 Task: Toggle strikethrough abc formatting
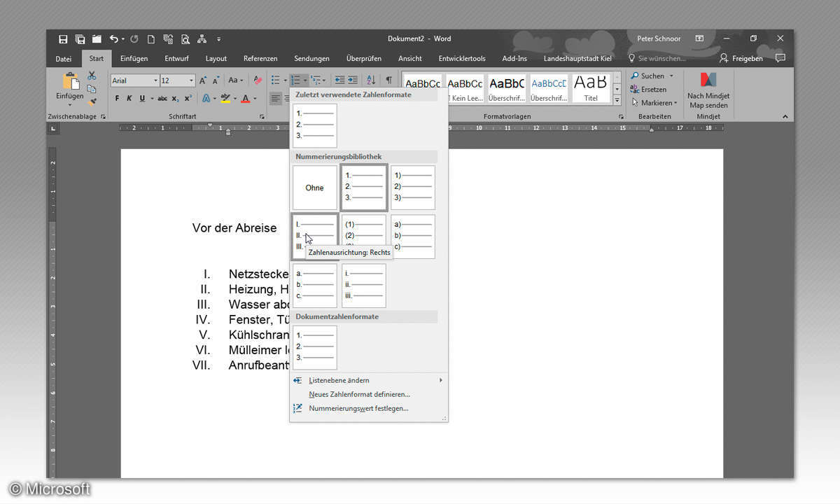coord(162,99)
